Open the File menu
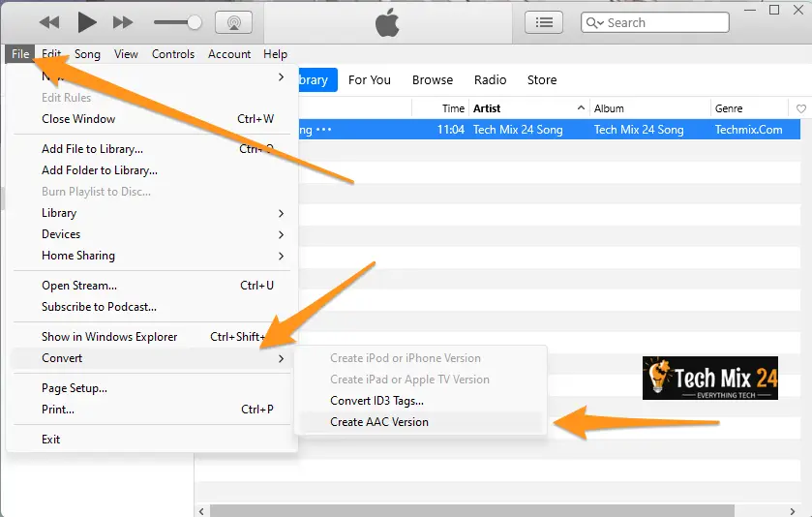 [20, 54]
